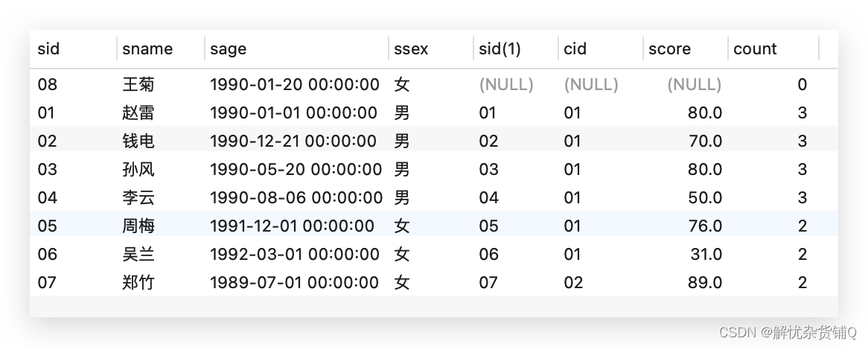Click ssex 女 in 王菊 row
868x347 pixels.
coord(402,85)
